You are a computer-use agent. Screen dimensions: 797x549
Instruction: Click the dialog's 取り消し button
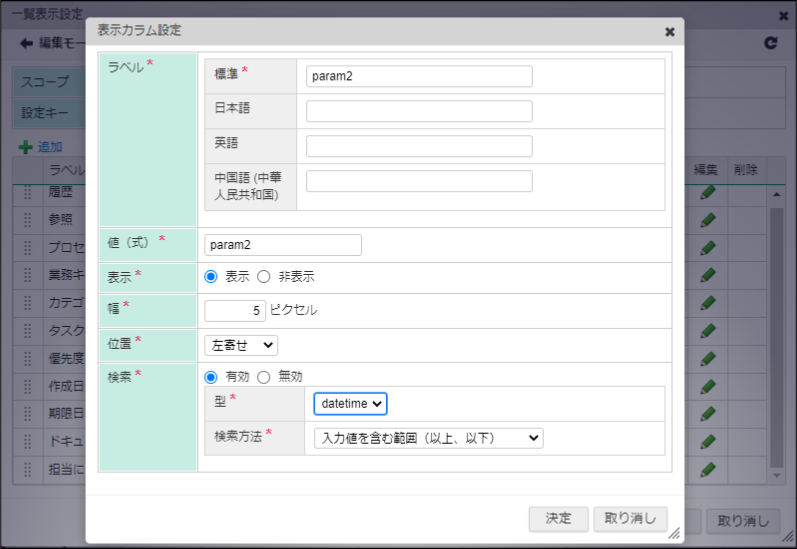630,518
